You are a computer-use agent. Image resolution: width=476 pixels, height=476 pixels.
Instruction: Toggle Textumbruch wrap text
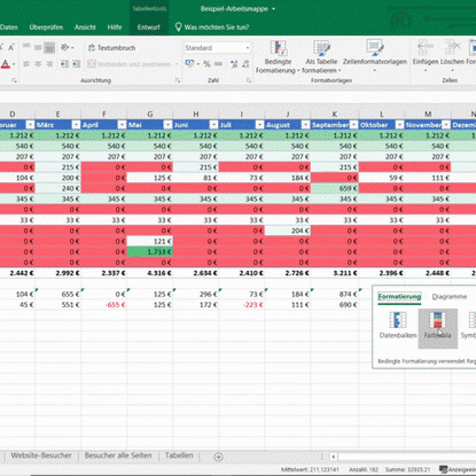(112, 48)
